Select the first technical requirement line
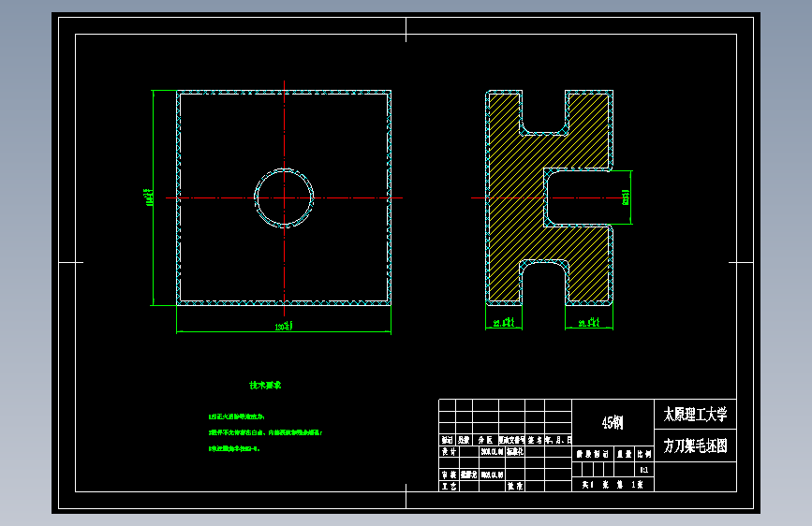Viewport: 812px width, 526px height. point(237,416)
